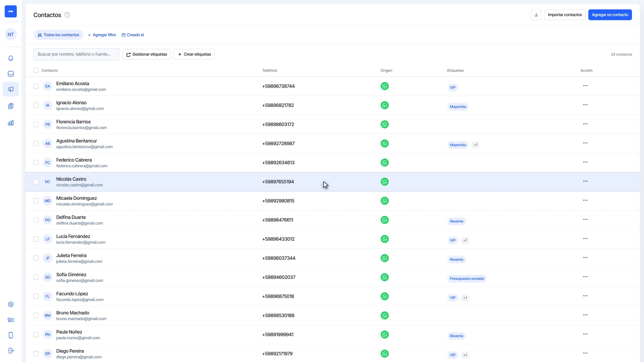Open the mobile phone icon in sidebar
The height and width of the screenshot is (362, 644).
click(11, 335)
